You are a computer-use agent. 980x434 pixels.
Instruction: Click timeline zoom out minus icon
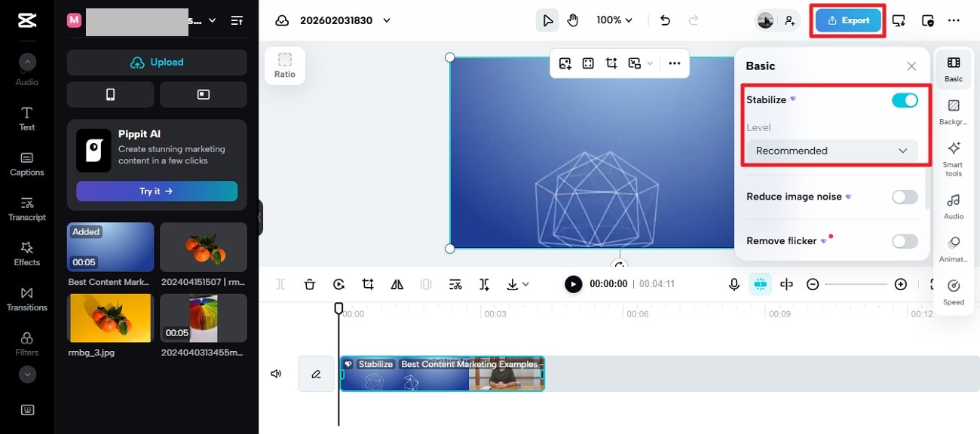[x=813, y=284]
